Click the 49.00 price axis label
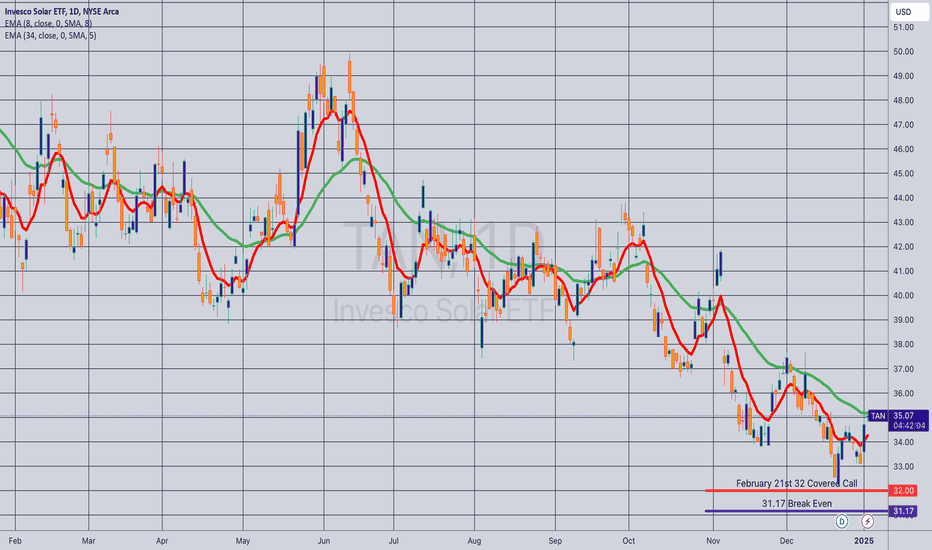Image resolution: width=932 pixels, height=550 pixels. click(x=903, y=76)
